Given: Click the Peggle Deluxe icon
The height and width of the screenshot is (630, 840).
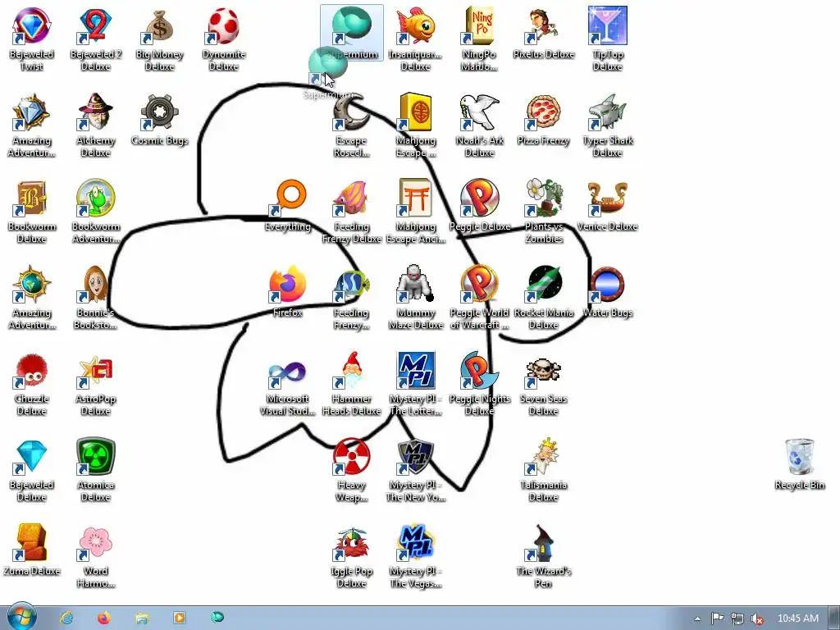Looking at the screenshot, I should [479, 206].
